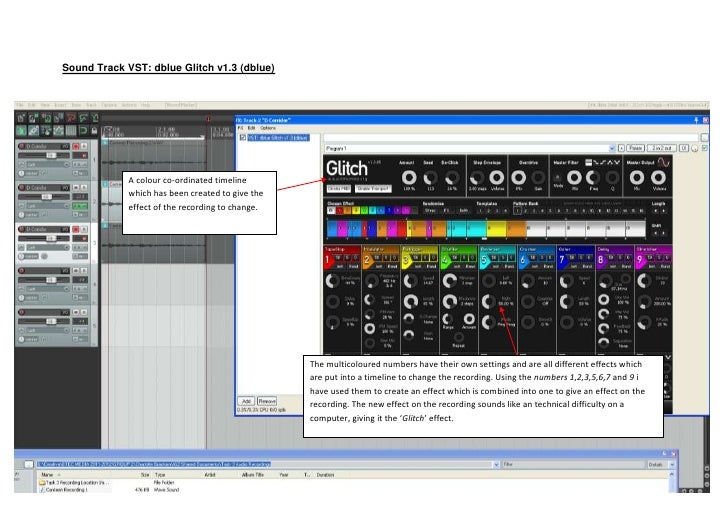Viewport: 728px width, 515px height.
Task: Click the cyan number 5 Reverser badge
Action: tap(484, 261)
